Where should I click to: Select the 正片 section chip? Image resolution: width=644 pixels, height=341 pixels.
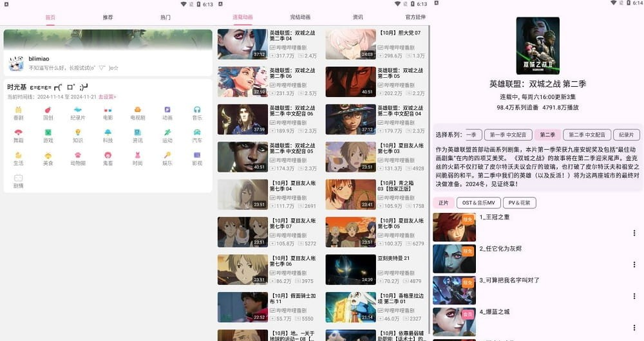coord(443,203)
